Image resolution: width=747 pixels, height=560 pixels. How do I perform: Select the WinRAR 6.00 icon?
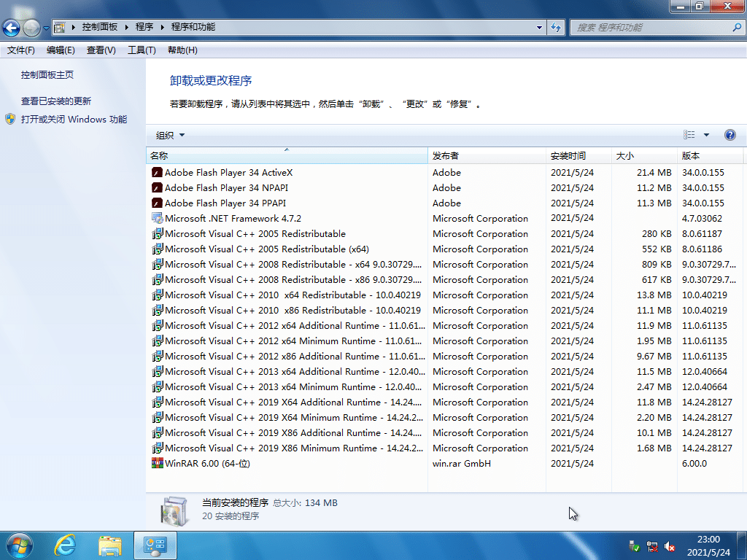tap(157, 463)
